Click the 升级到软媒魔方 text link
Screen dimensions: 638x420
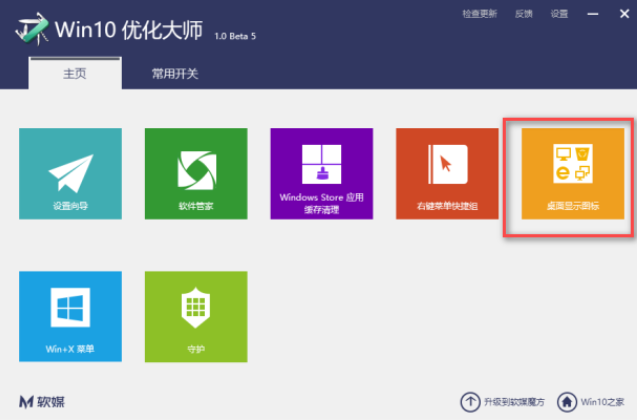(514, 402)
